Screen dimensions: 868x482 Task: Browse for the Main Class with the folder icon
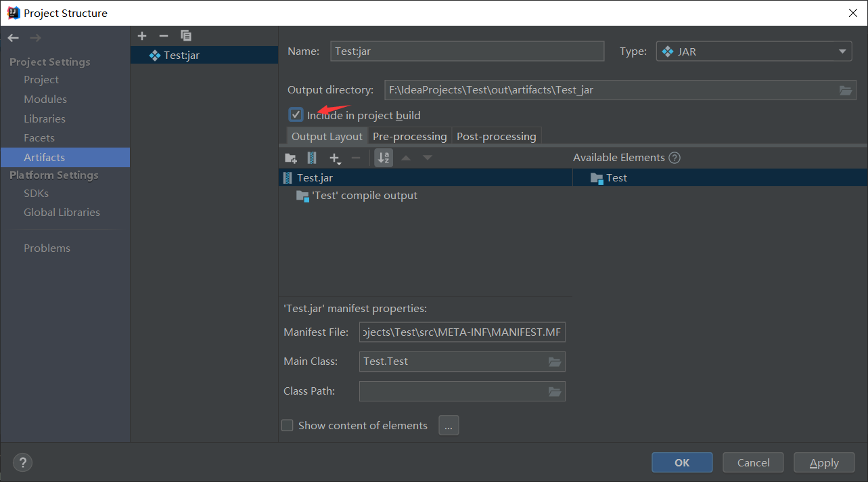click(555, 362)
